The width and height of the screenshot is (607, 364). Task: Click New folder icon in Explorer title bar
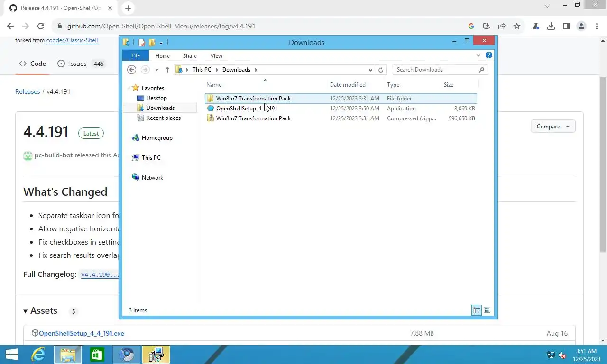[152, 43]
